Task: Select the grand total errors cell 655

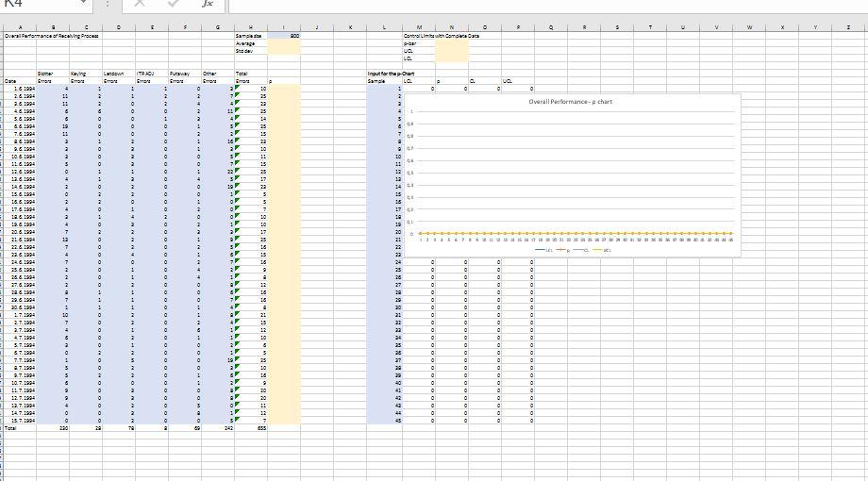Action: (x=251, y=428)
